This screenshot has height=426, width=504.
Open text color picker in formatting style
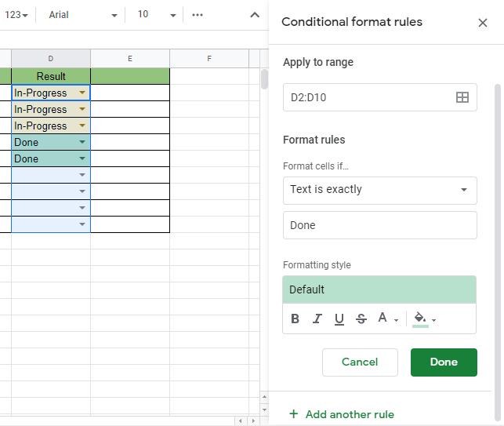point(386,319)
